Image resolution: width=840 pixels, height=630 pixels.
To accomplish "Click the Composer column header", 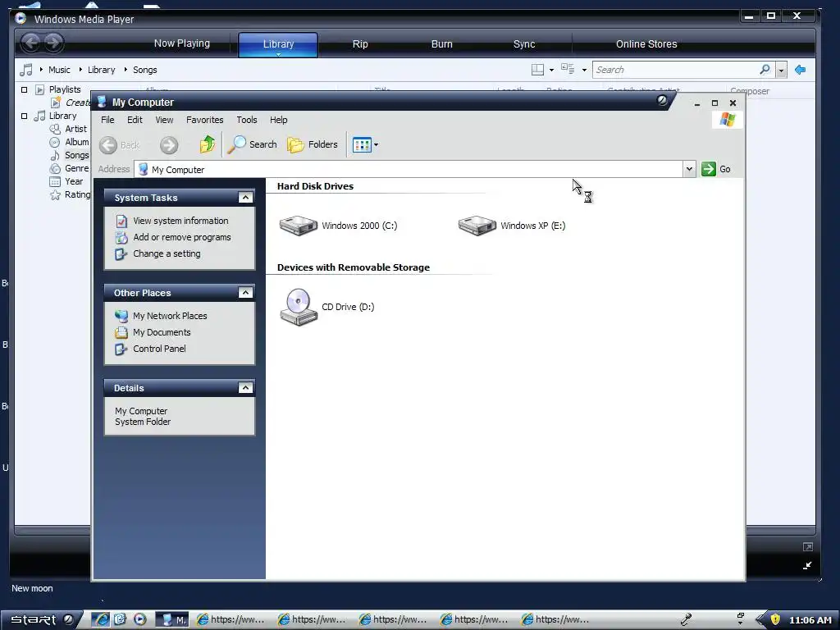I will pyautogui.click(x=750, y=91).
